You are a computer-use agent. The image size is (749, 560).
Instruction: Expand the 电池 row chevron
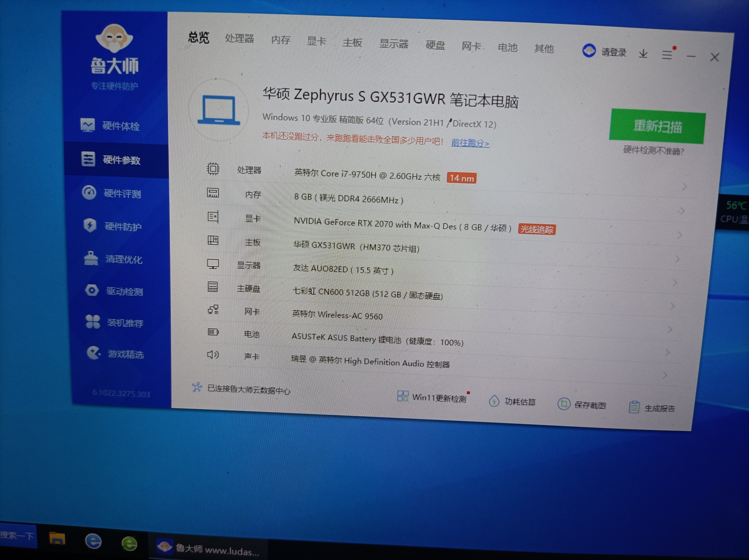(667, 352)
